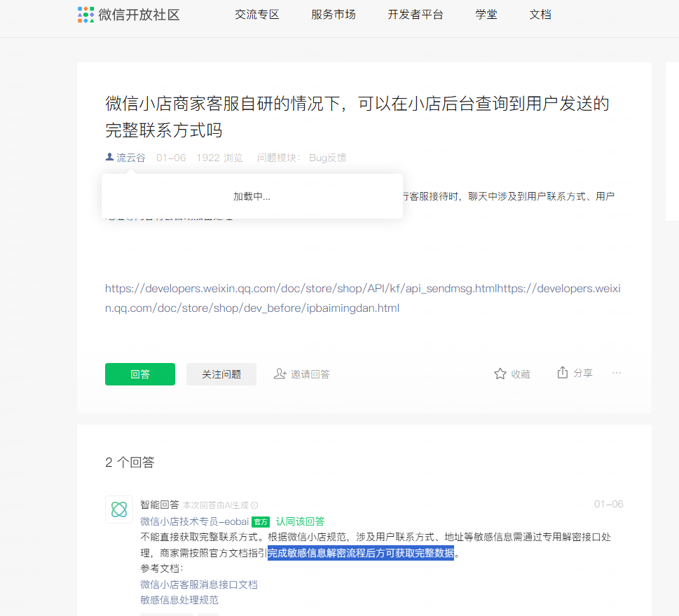
Task: Click the highlighted text 完成敏感信息解密流程后方可获取完整数据
Action: (361, 553)
